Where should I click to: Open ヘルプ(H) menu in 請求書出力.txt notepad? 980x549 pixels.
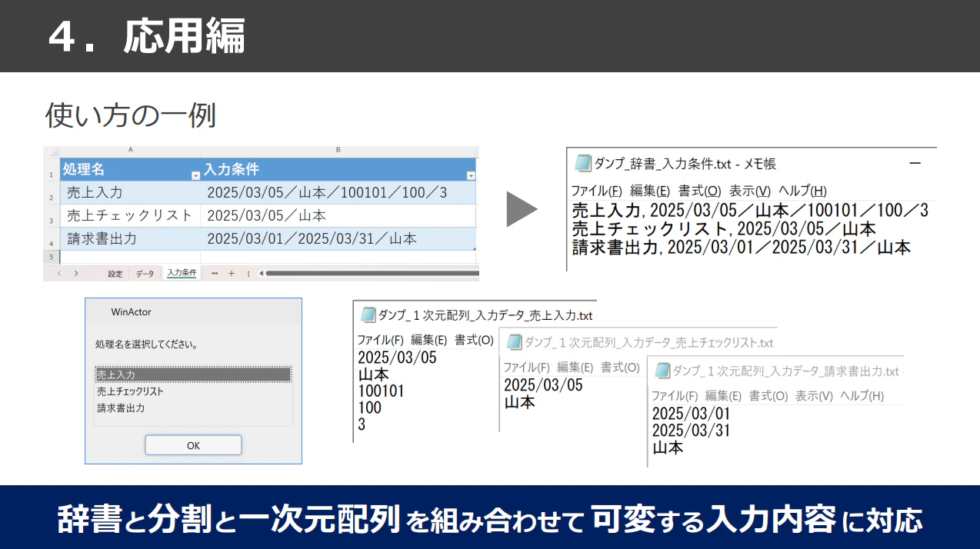point(862,396)
